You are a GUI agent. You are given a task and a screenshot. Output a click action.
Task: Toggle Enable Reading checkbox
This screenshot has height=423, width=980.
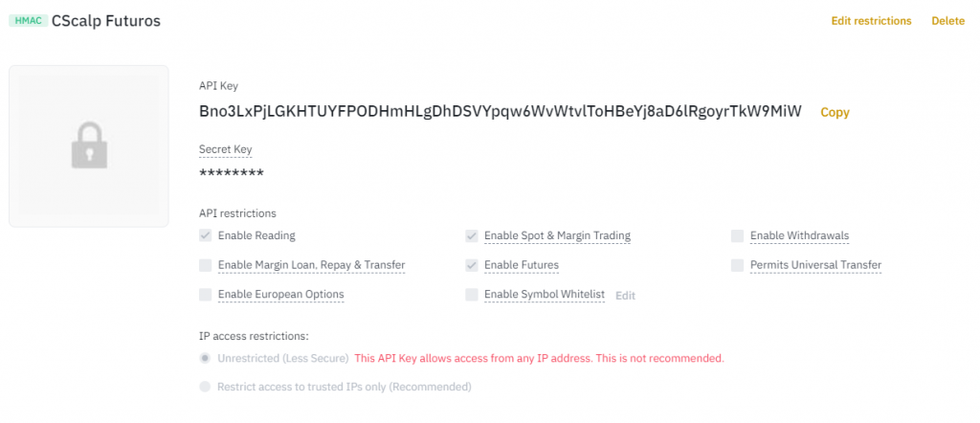pyautogui.click(x=206, y=235)
